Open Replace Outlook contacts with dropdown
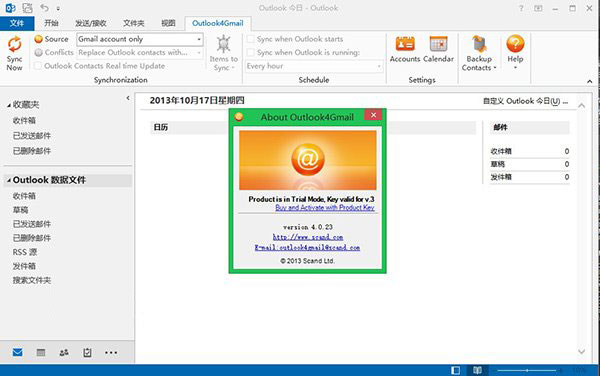 140,52
